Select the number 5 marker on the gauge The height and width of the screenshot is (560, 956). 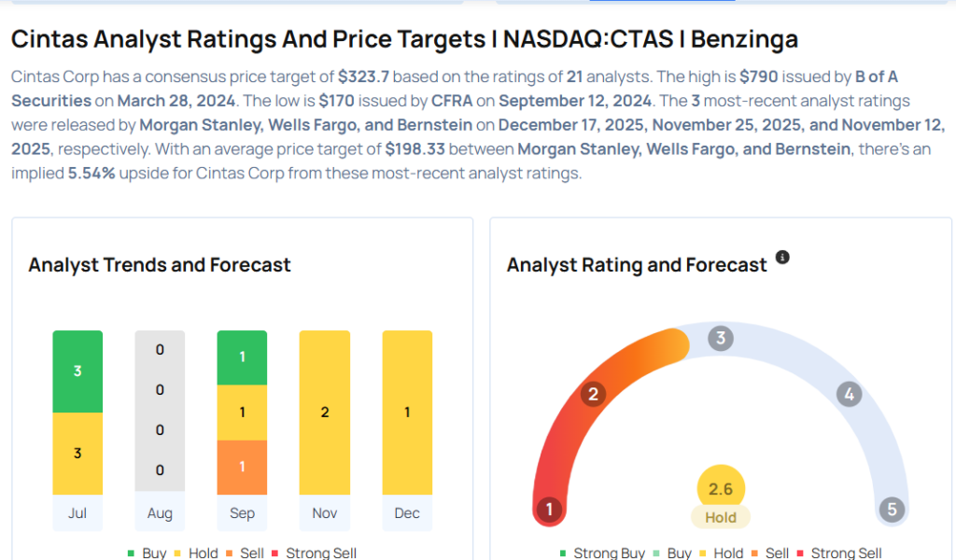(892, 510)
